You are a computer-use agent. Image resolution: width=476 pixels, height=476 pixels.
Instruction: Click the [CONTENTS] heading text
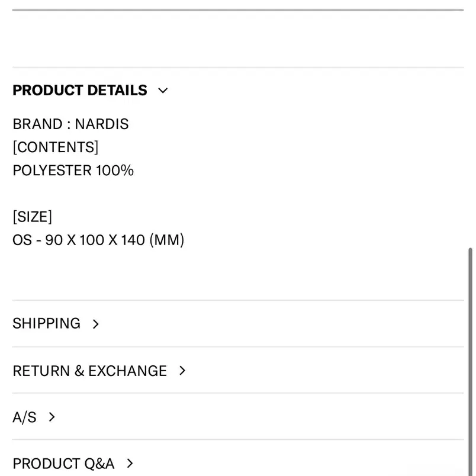coord(56,147)
